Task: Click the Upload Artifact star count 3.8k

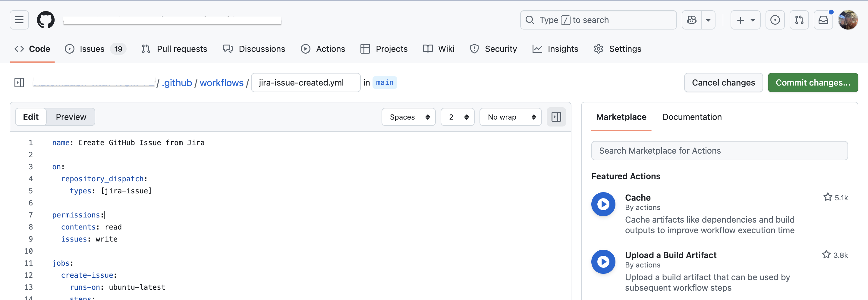Action: [x=835, y=255]
